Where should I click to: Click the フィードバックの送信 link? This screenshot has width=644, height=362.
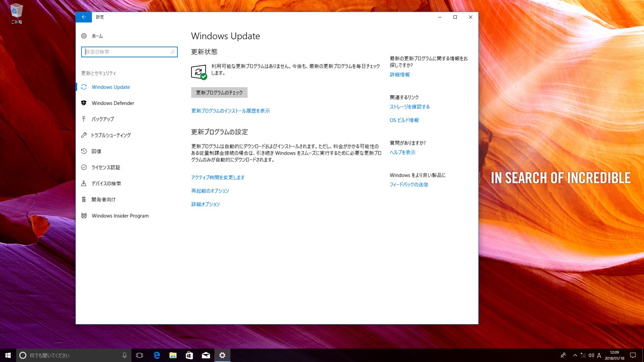(x=409, y=185)
